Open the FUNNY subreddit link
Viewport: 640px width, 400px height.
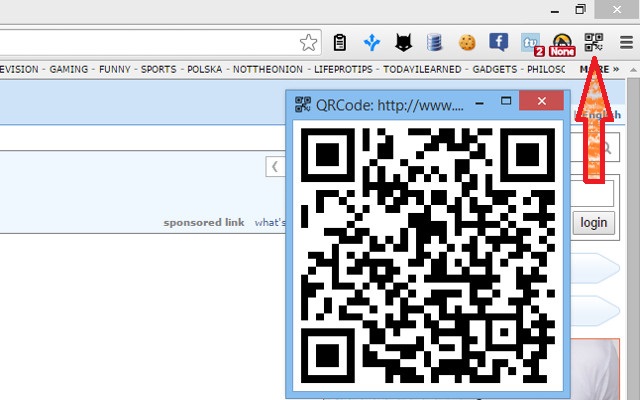tap(115, 69)
